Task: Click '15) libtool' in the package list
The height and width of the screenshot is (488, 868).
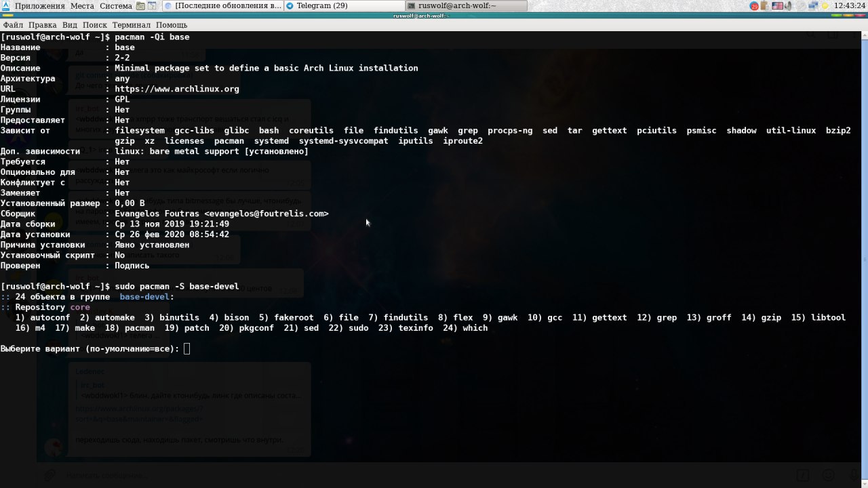Action: (818, 318)
